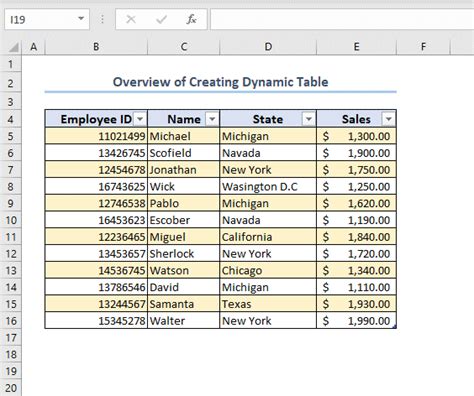The image size is (474, 396).
Task: Click the 'State' header cell text
Action: [x=268, y=119]
